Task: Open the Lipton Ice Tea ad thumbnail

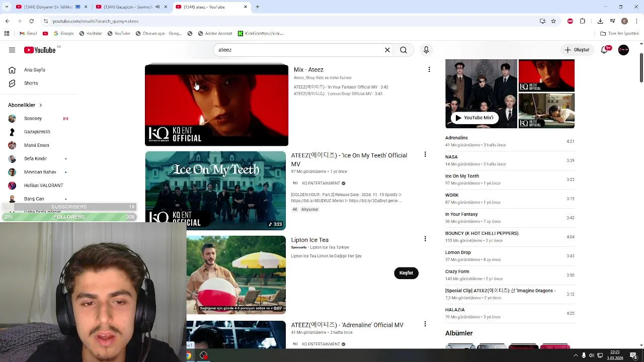Action: [236, 275]
